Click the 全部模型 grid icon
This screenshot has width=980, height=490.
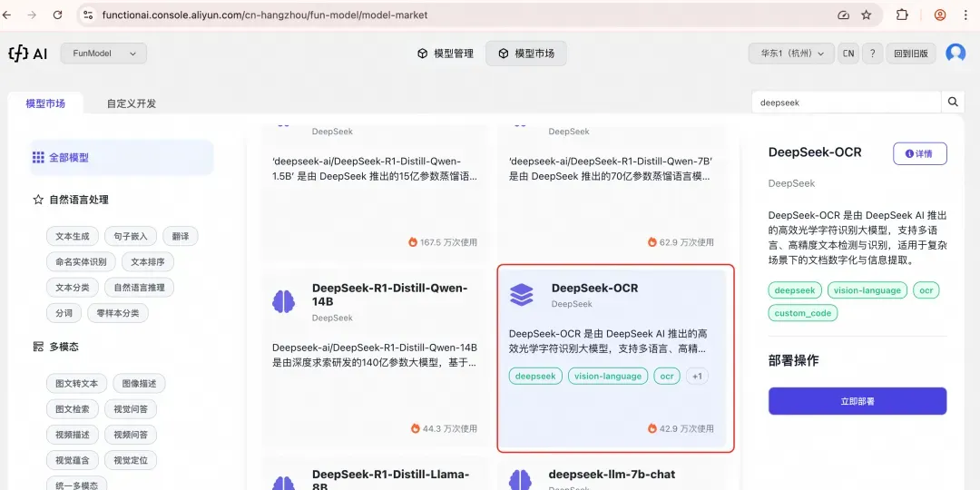(x=38, y=158)
